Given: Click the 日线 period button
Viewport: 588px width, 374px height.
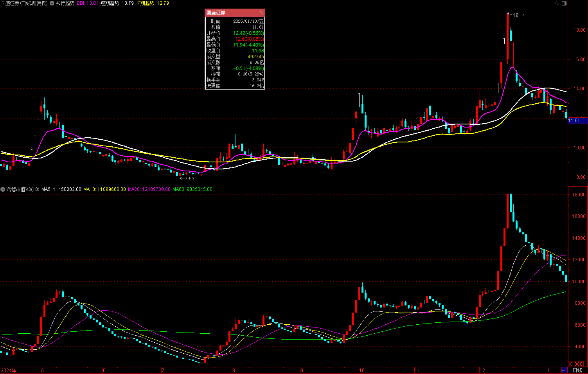Looking at the screenshot, I should click(x=577, y=370).
